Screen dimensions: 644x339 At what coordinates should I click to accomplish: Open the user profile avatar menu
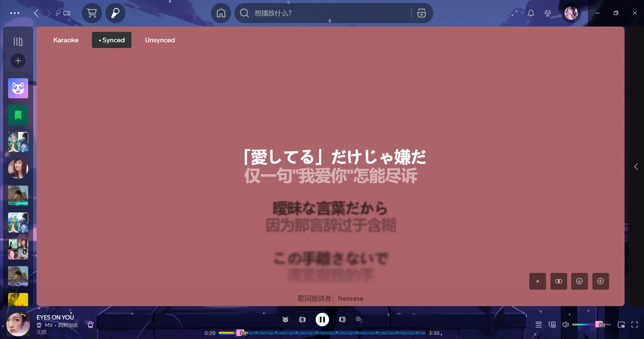tap(571, 13)
